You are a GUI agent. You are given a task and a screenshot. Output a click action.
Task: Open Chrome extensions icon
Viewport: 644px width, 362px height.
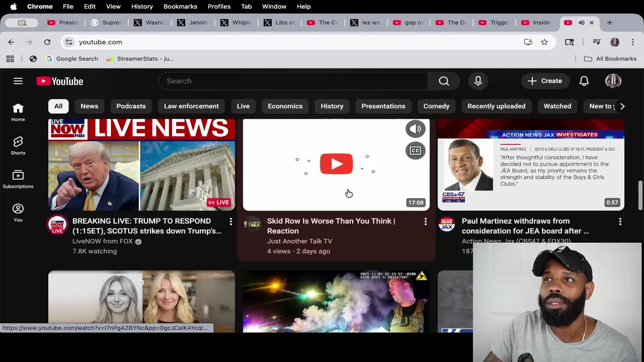point(569,42)
